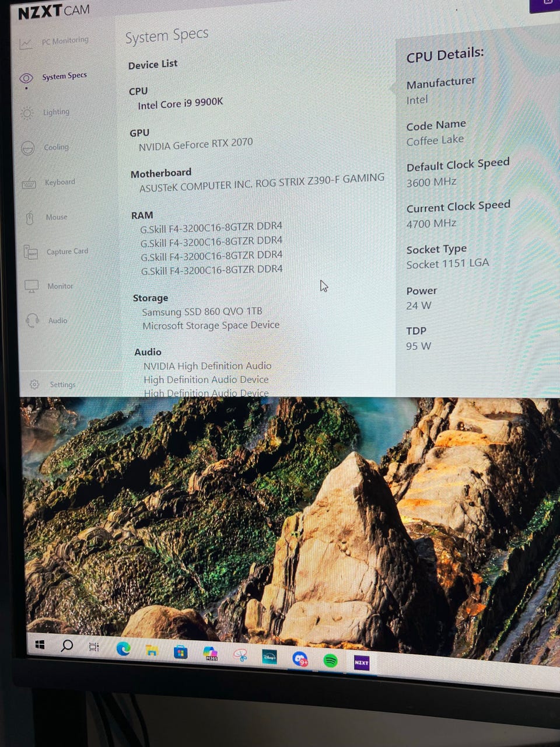Open Windows Search from the taskbar
Viewport: 560px width, 747px height.
pyautogui.click(x=66, y=645)
